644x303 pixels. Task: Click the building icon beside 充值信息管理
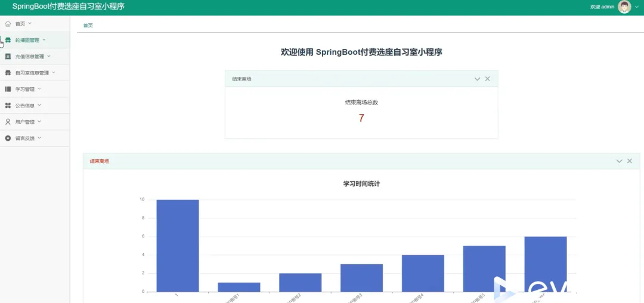[8, 56]
